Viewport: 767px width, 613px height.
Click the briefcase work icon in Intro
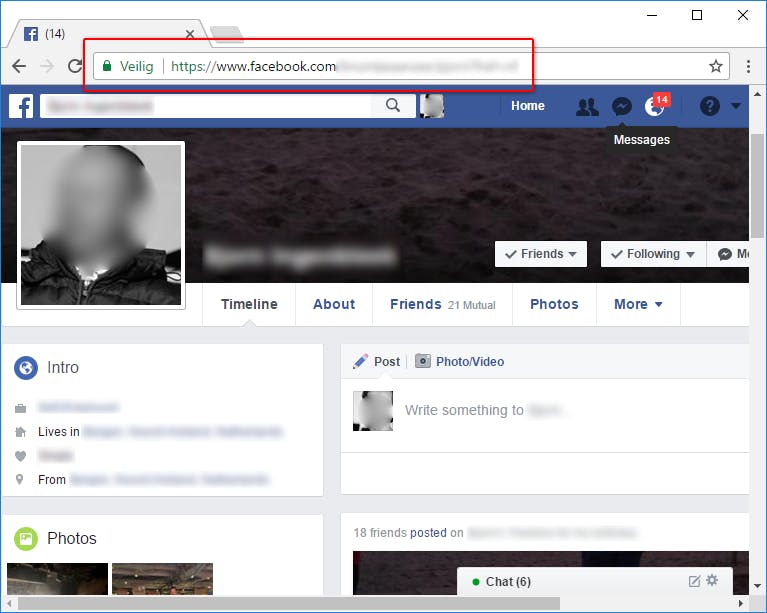click(x=21, y=408)
